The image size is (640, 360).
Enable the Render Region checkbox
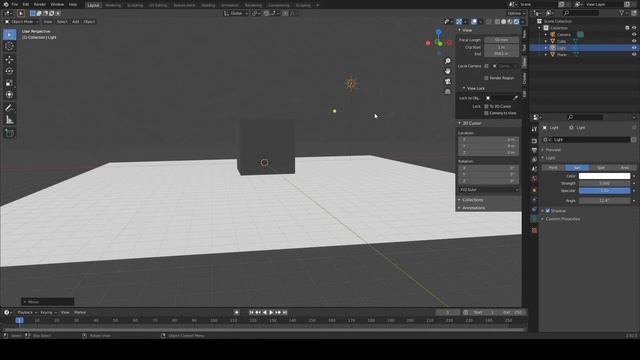[486, 78]
